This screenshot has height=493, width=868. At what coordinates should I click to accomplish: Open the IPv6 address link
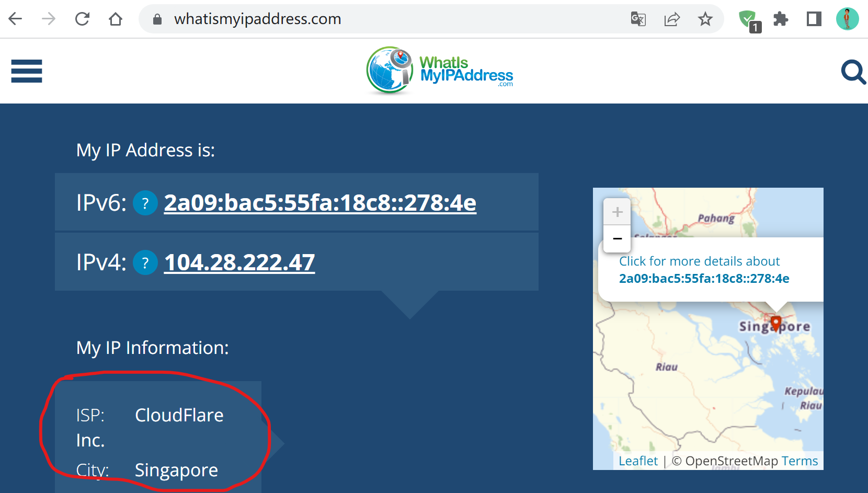point(320,203)
